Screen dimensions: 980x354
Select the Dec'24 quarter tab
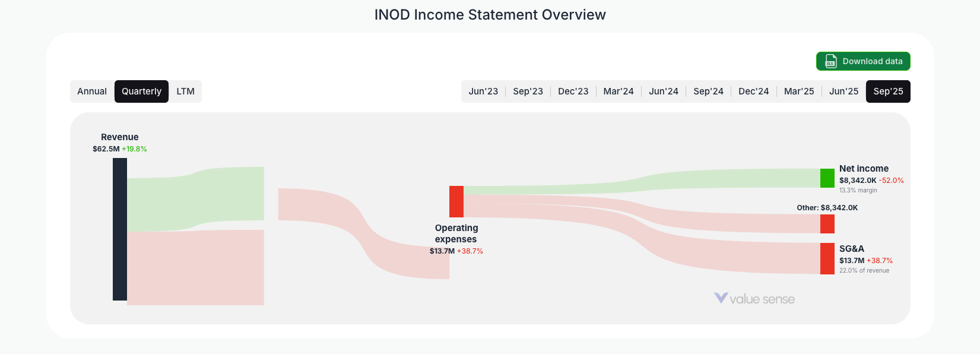coord(753,91)
